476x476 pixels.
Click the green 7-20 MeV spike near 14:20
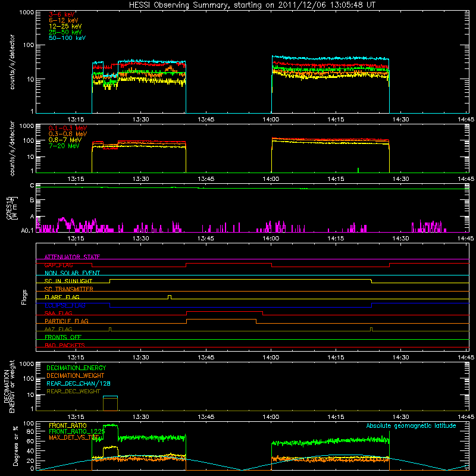(358, 170)
